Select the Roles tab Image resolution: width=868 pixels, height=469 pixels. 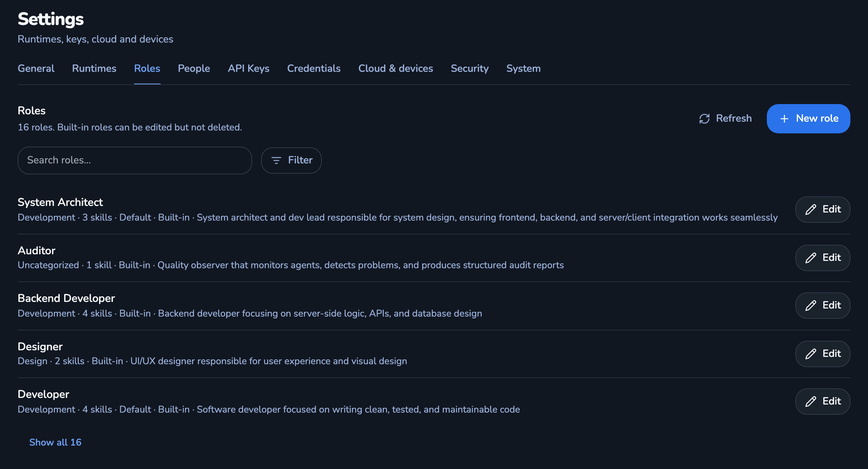coord(147,69)
